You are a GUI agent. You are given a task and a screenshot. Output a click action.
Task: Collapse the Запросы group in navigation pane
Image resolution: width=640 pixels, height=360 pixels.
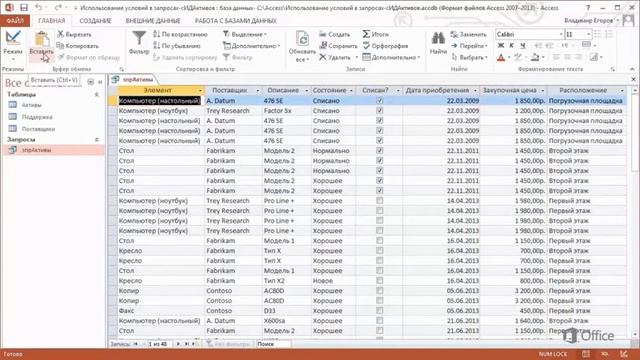tap(97, 140)
